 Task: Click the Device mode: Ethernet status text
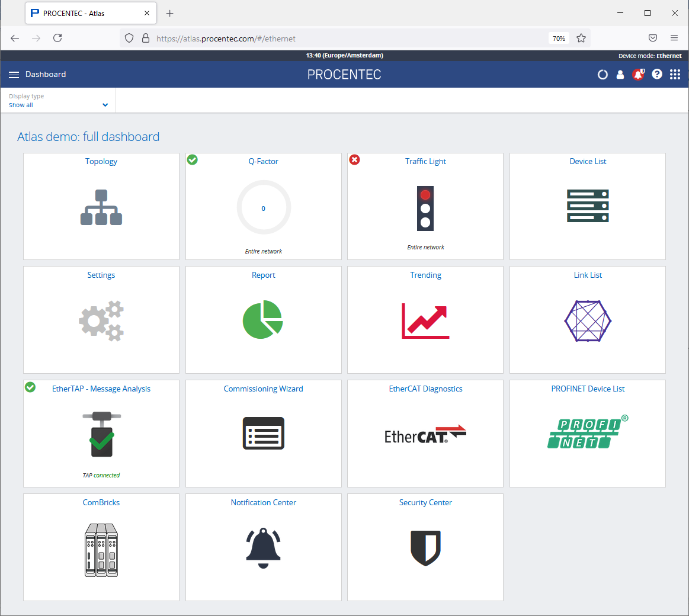click(650, 56)
